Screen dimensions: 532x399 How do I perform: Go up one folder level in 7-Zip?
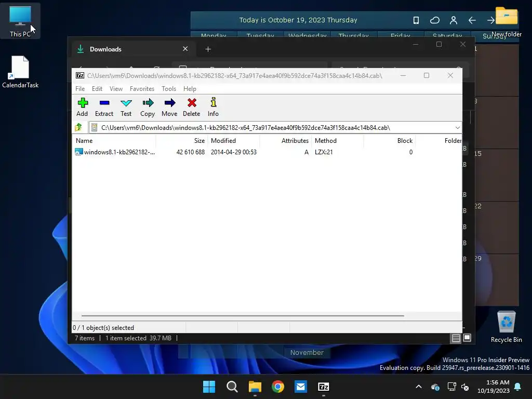[x=79, y=127]
